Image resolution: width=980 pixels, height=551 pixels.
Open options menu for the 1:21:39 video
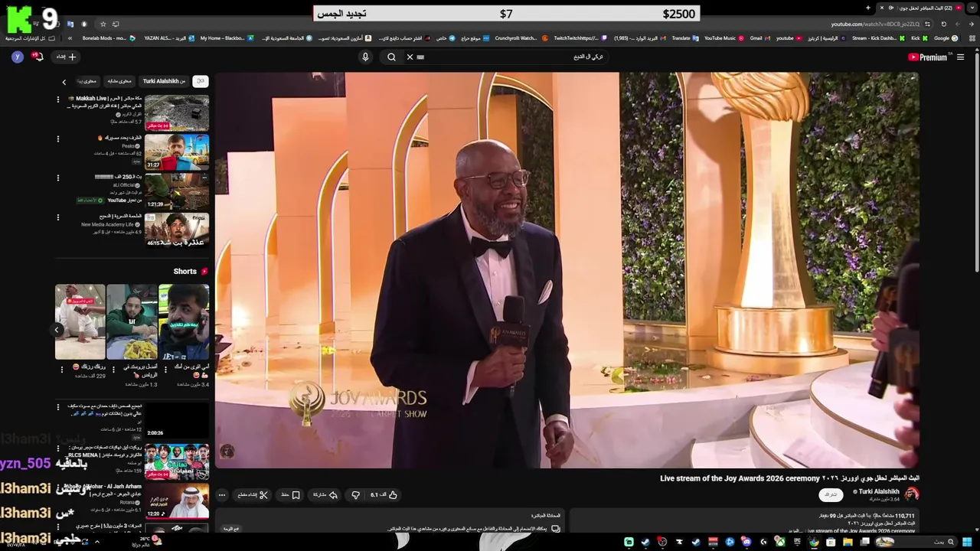point(57,178)
